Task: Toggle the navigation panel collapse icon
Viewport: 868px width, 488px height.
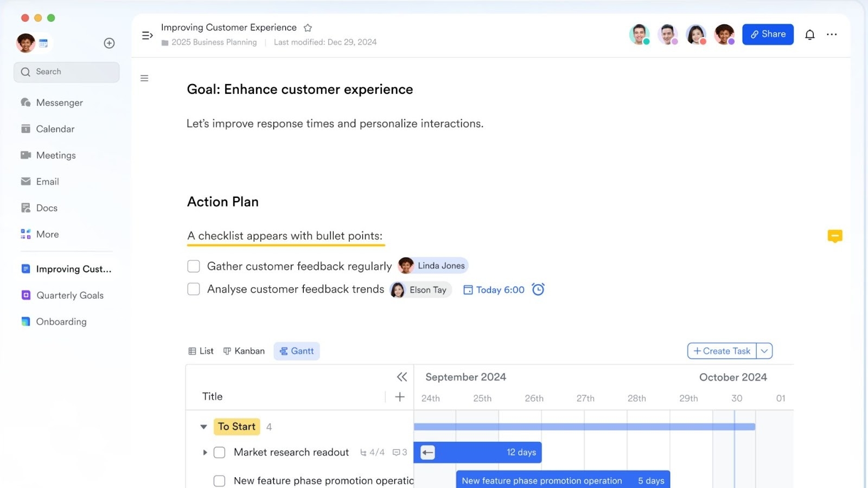Action: pyautogui.click(x=147, y=35)
